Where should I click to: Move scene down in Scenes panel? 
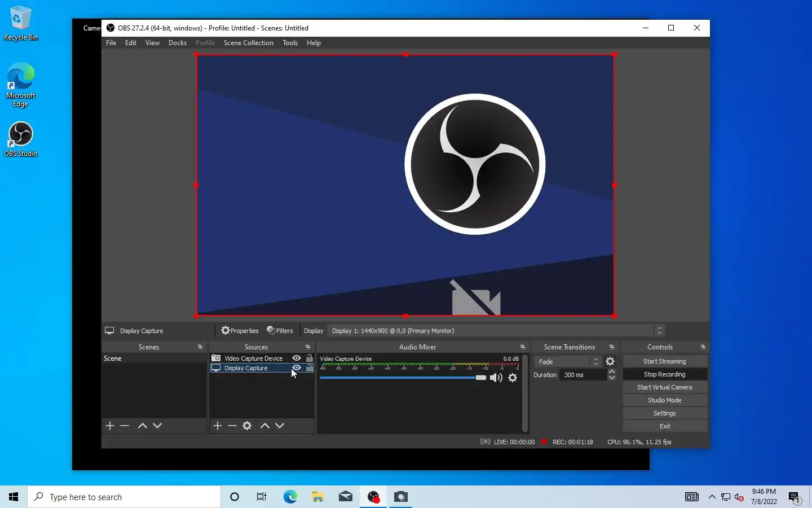point(157,426)
